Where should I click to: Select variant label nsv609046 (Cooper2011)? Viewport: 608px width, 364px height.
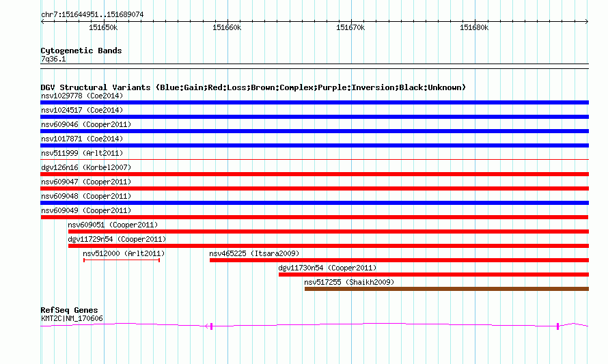[86, 124]
